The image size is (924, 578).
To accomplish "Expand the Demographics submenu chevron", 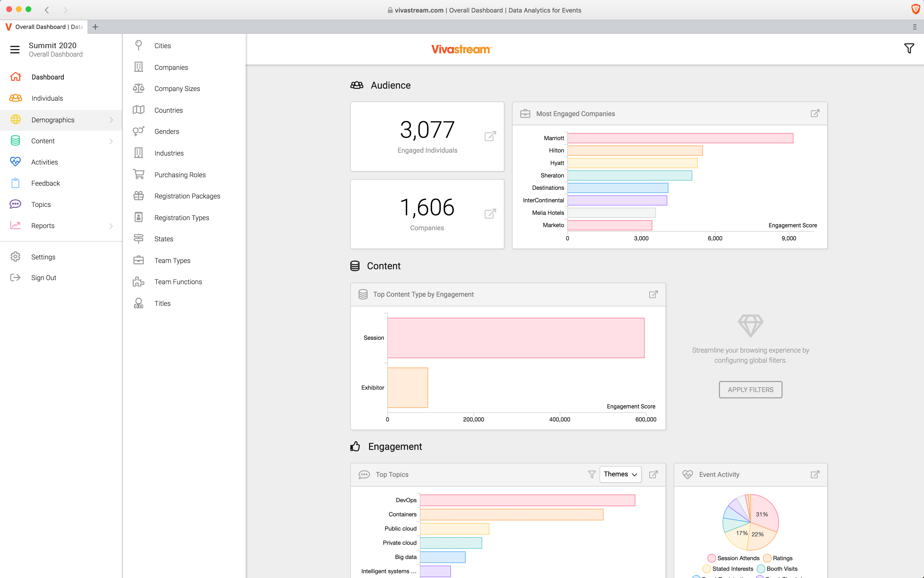I will (111, 120).
